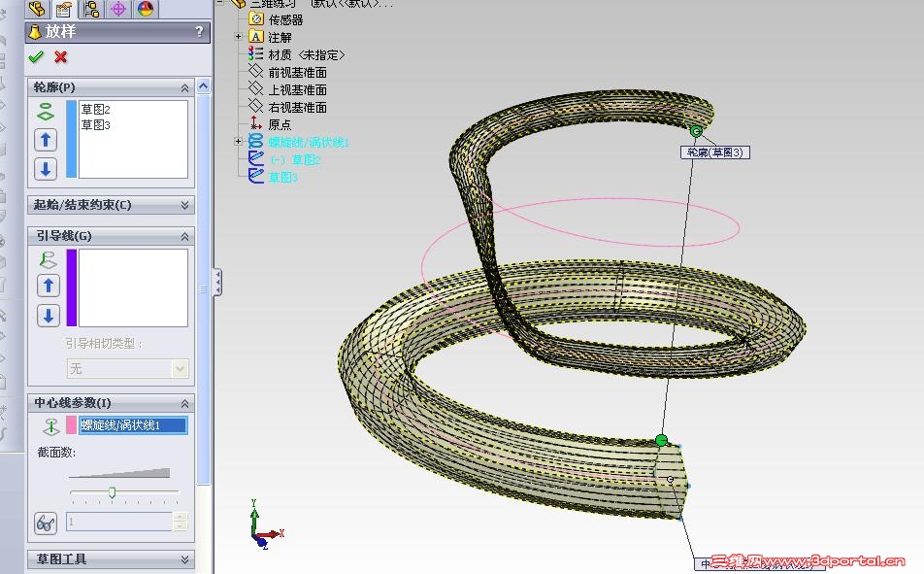Screen dimensions: 924x574
Task: Click the pink centerline color swatch
Action: (71, 425)
